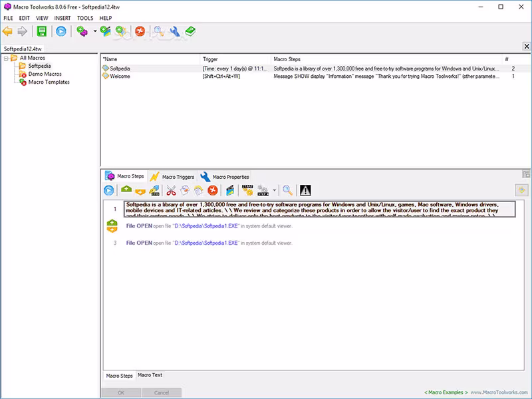
Task: Cut selected step with scissors icon
Action: pos(171,190)
